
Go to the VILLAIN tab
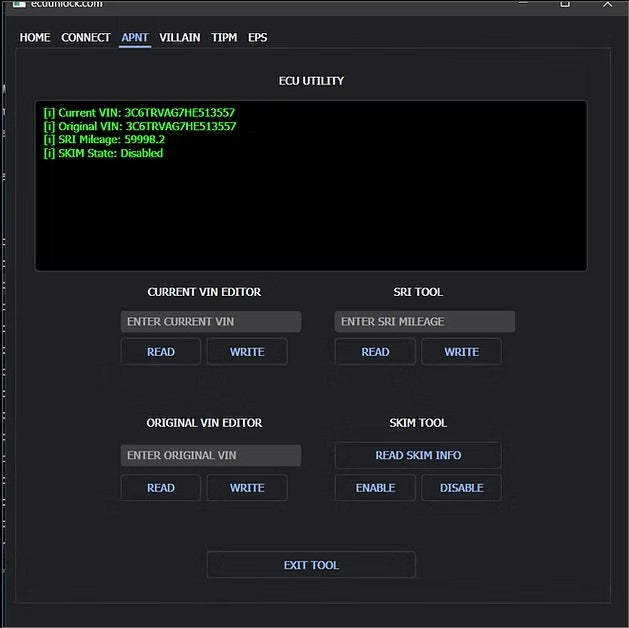coord(180,38)
